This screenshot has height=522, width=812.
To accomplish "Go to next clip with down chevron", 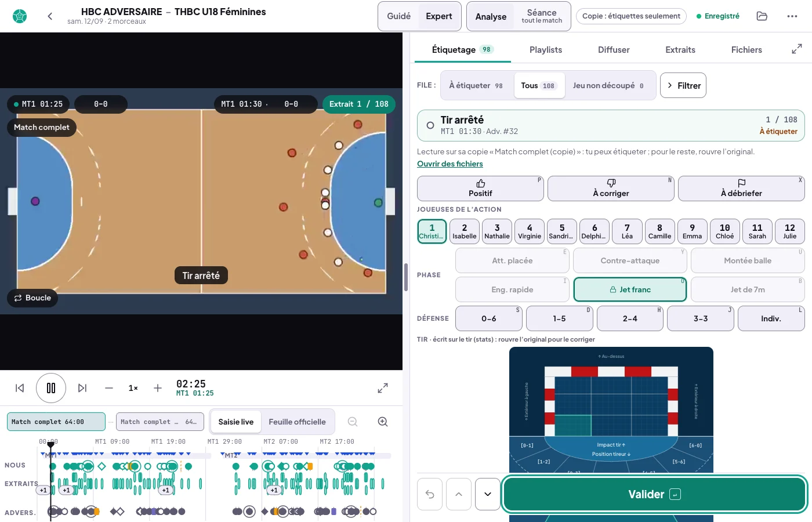I will (488, 494).
